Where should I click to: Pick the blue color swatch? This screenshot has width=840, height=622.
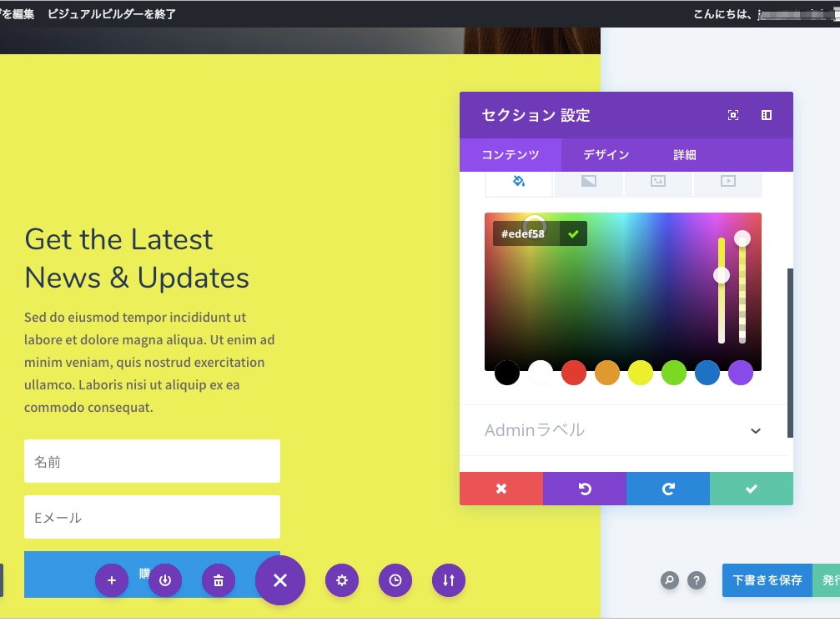click(x=707, y=373)
